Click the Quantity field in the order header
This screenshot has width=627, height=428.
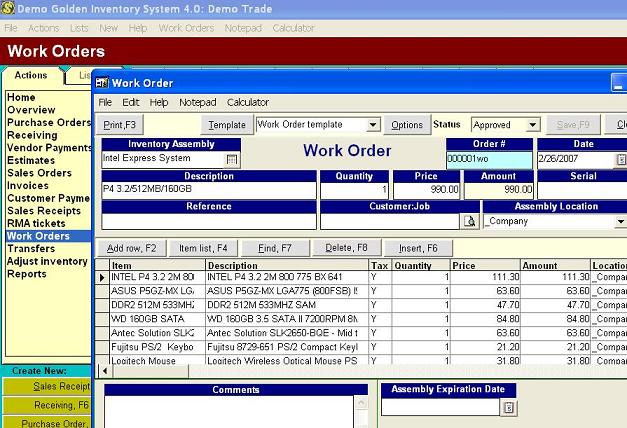(354, 190)
